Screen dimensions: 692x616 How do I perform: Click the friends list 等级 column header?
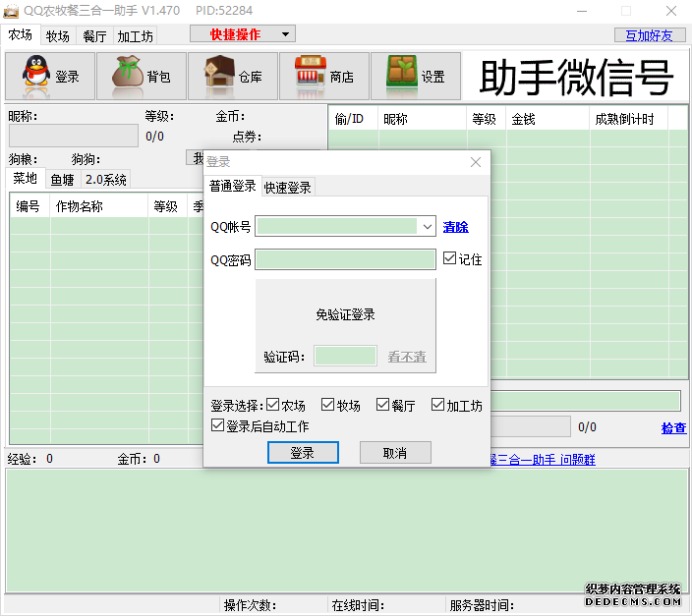pos(487,118)
